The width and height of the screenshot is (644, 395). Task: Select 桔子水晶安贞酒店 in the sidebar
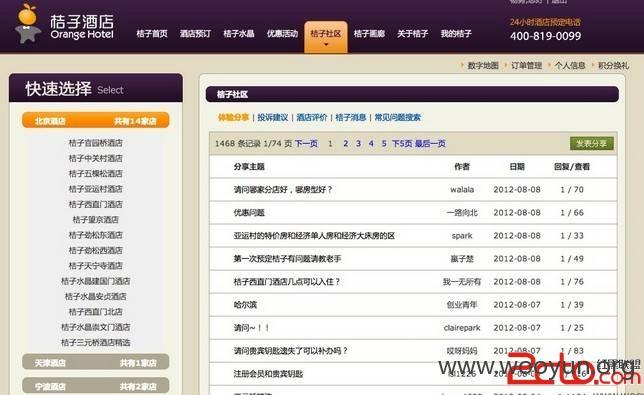pos(96,296)
